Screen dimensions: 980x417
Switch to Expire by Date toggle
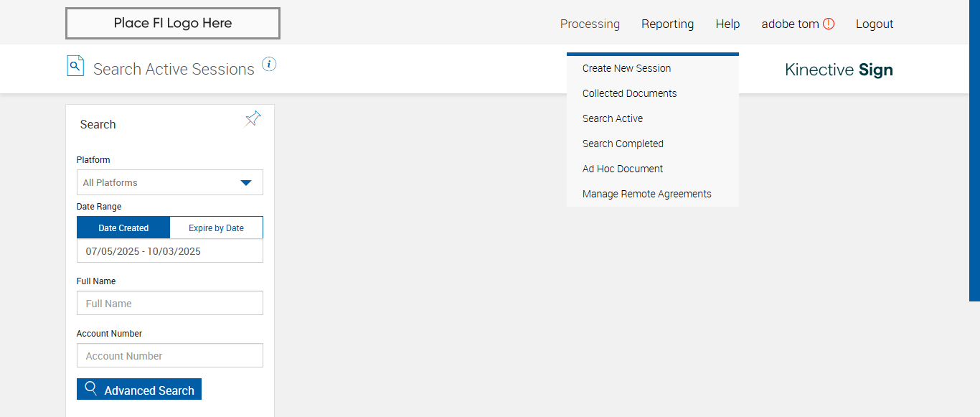[216, 228]
